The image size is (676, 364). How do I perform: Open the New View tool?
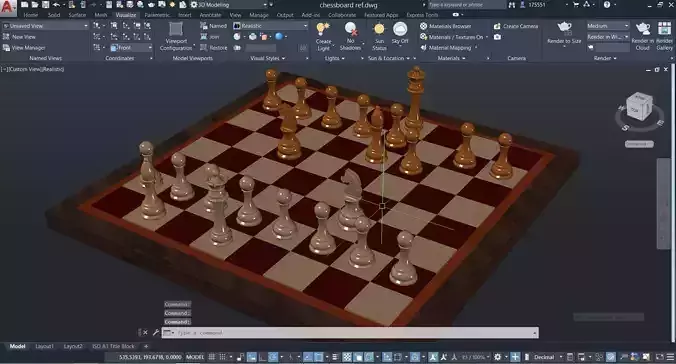19,37
